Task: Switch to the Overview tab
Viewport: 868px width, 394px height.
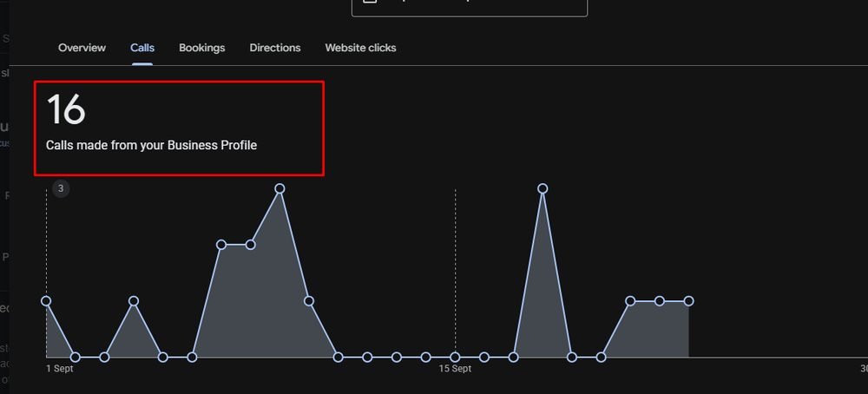Action: click(82, 48)
